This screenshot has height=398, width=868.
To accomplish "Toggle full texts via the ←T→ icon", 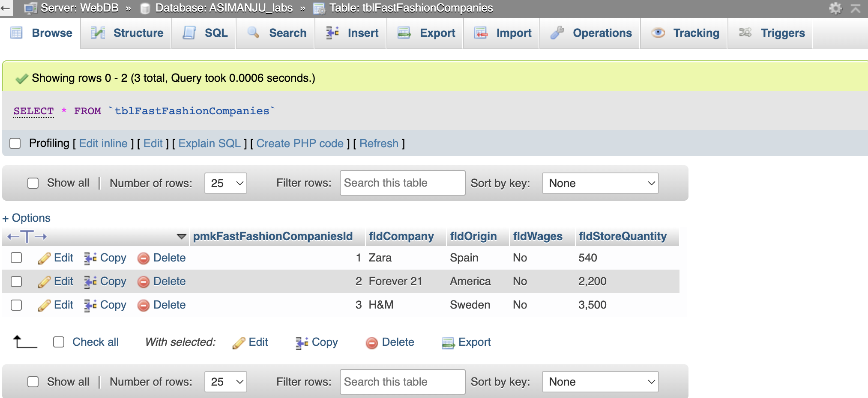I will pyautogui.click(x=27, y=236).
